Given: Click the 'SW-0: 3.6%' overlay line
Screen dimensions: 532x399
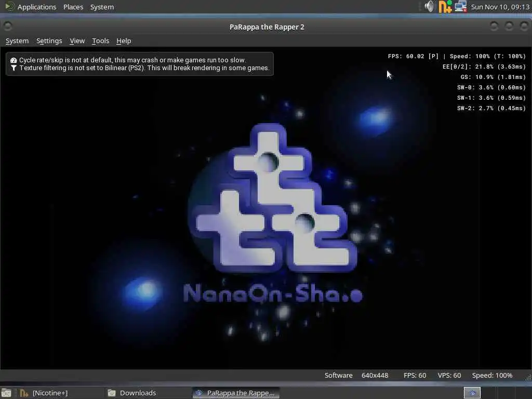Looking at the screenshot, I should click(491, 87).
